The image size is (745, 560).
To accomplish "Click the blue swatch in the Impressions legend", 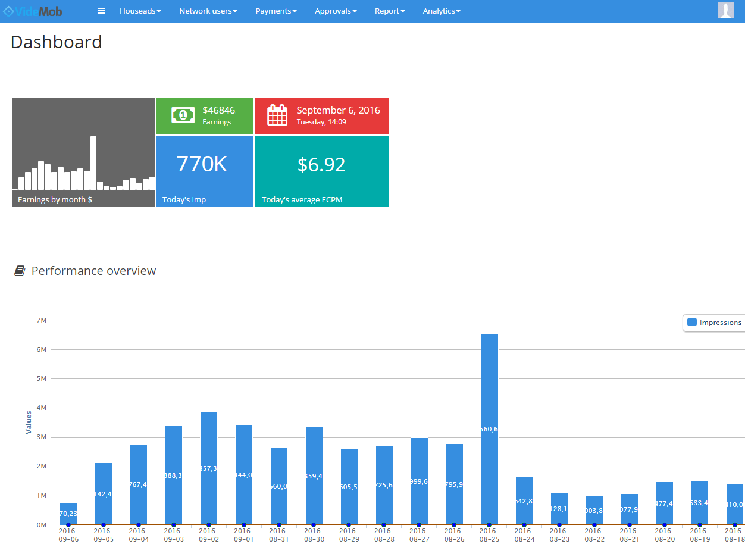I will [x=692, y=322].
